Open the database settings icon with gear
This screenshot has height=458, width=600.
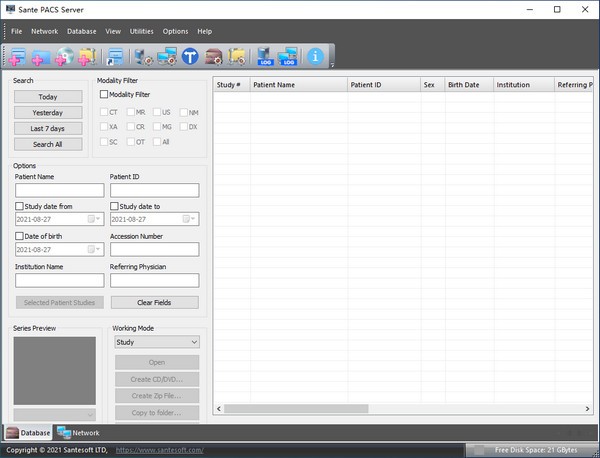pos(213,56)
